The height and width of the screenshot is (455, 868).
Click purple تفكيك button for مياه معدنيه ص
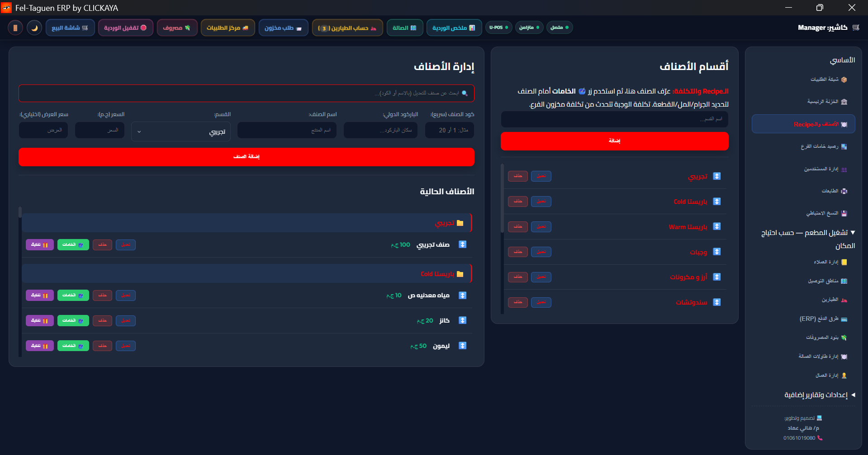[40, 295]
